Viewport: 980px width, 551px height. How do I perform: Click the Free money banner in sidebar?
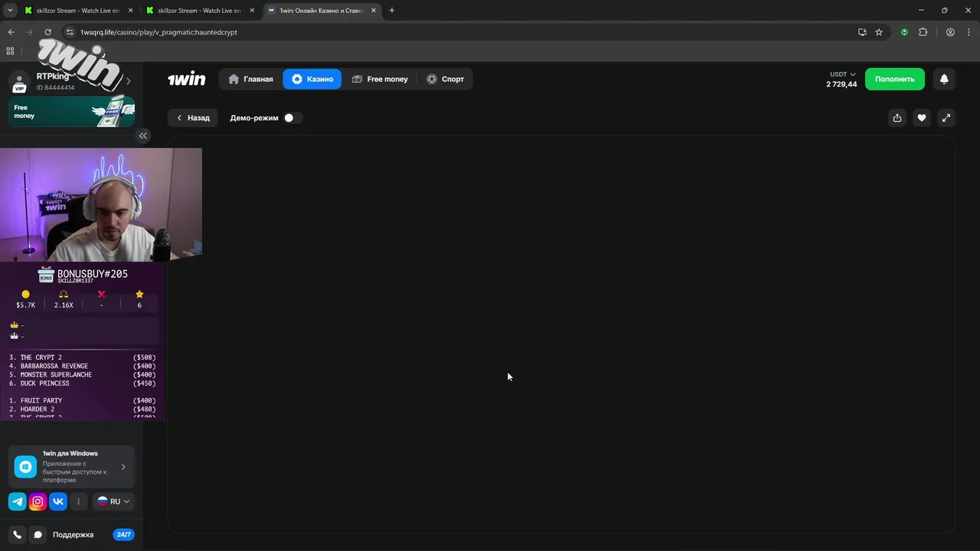pos(71,112)
